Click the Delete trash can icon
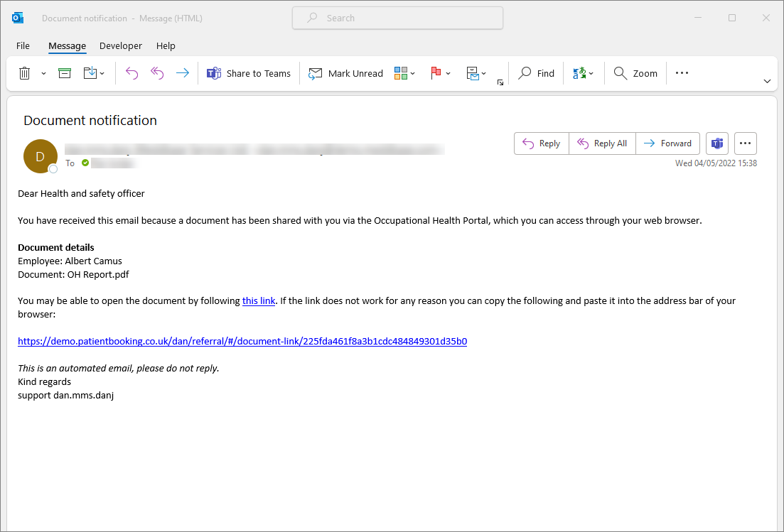Image resolution: width=784 pixels, height=532 pixels. [24, 73]
